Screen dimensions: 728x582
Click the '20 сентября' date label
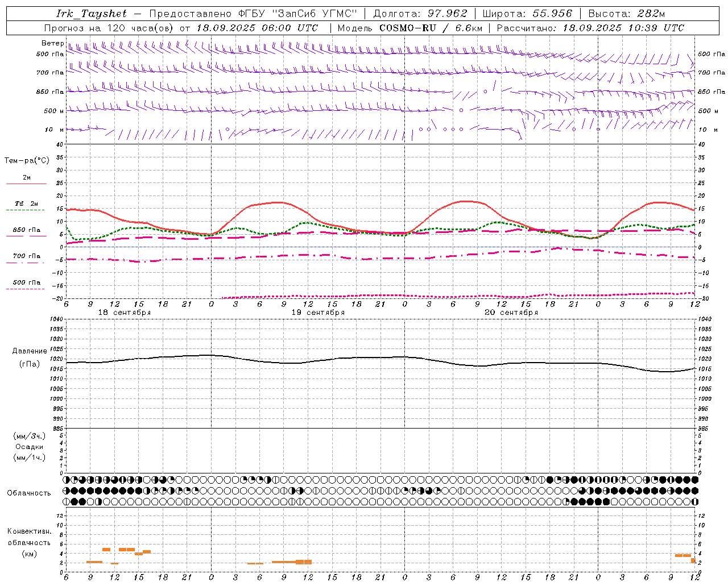pos(511,313)
